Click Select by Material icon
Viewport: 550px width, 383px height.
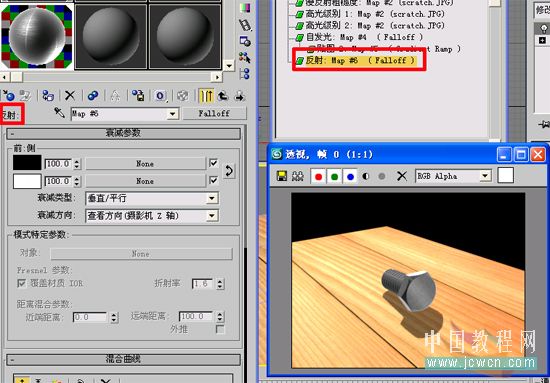pos(245,58)
